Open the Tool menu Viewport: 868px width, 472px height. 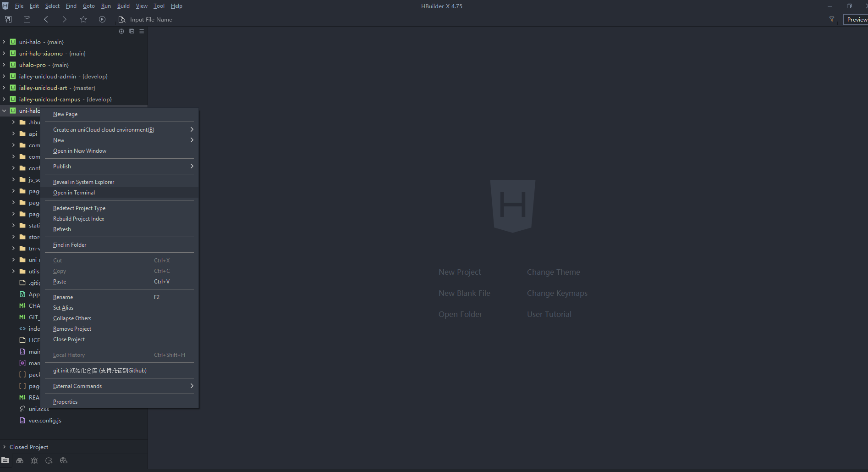point(159,6)
